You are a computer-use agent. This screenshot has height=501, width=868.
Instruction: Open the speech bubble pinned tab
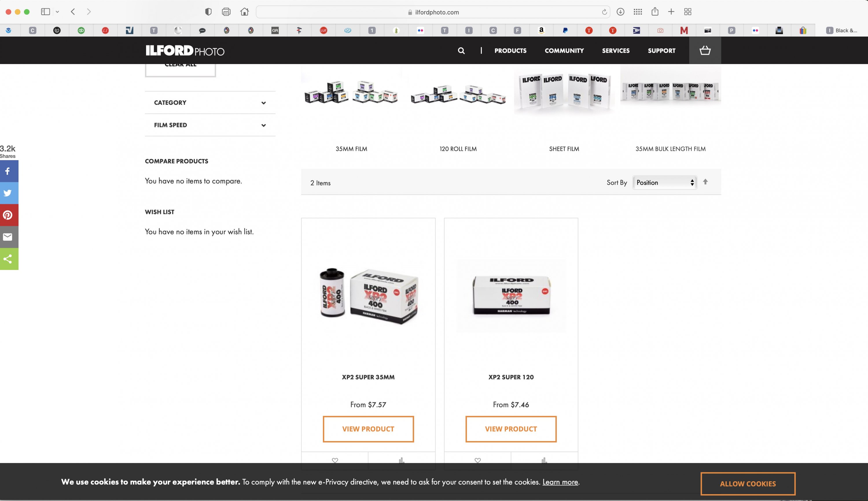[x=202, y=30]
